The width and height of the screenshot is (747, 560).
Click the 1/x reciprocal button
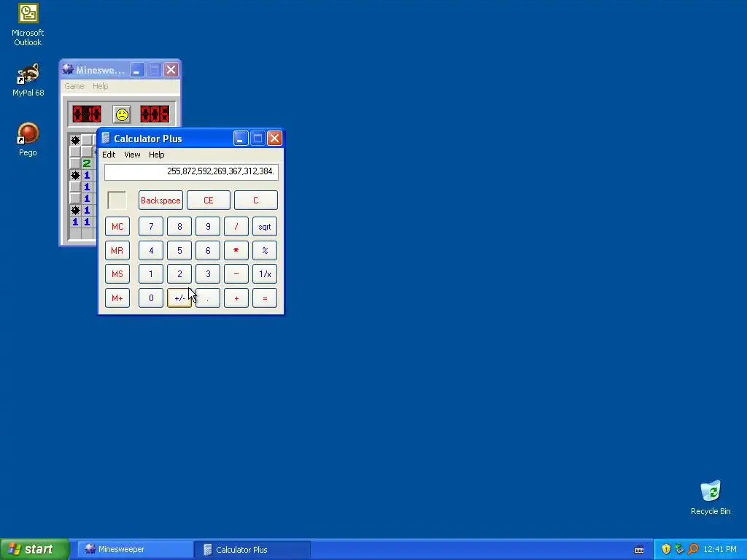(265, 274)
